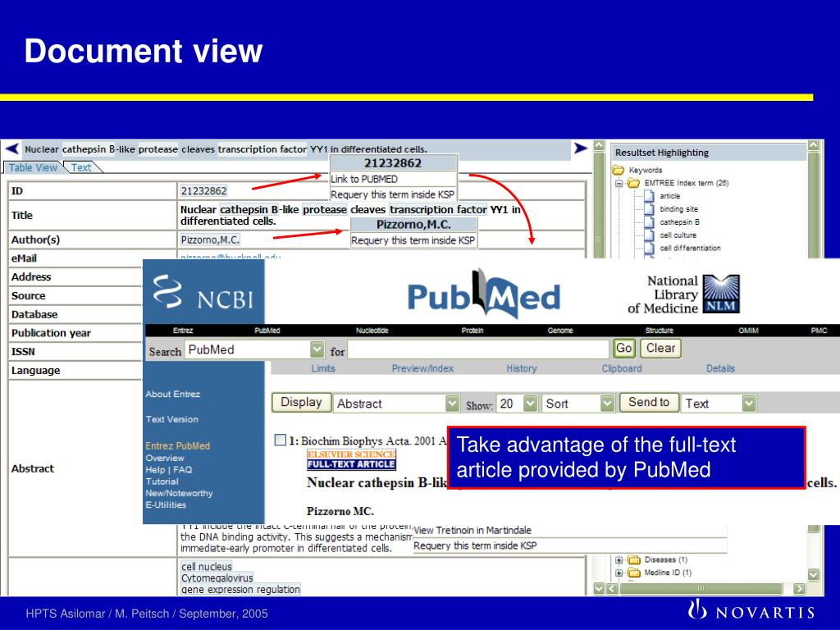Screen dimensions: 840x630
Task: Click the Medline ID folder icon
Action: [x=634, y=573]
